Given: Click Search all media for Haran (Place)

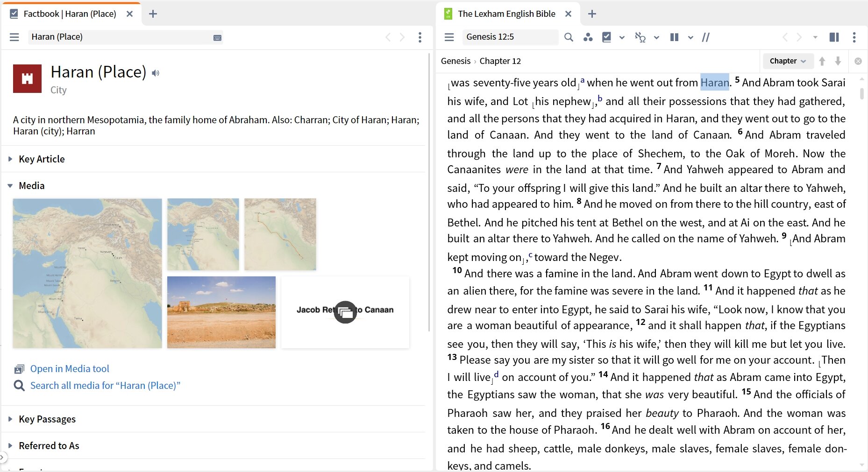Looking at the screenshot, I should [x=105, y=385].
